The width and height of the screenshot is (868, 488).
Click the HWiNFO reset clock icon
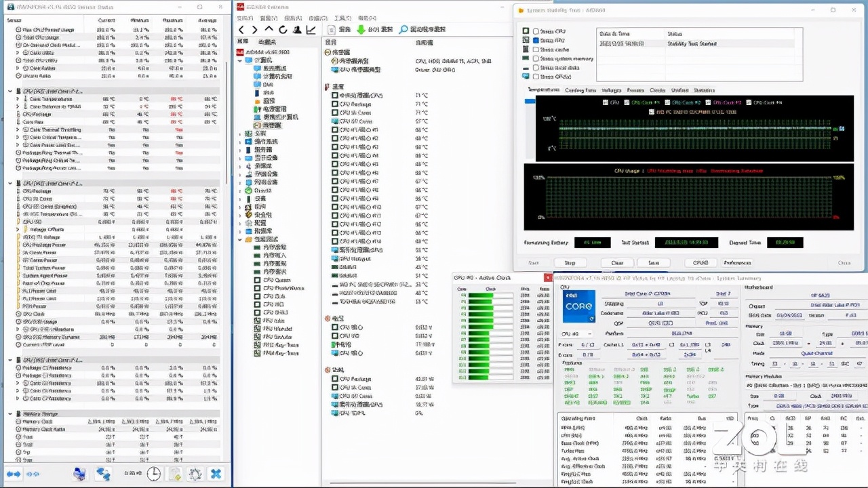(154, 474)
